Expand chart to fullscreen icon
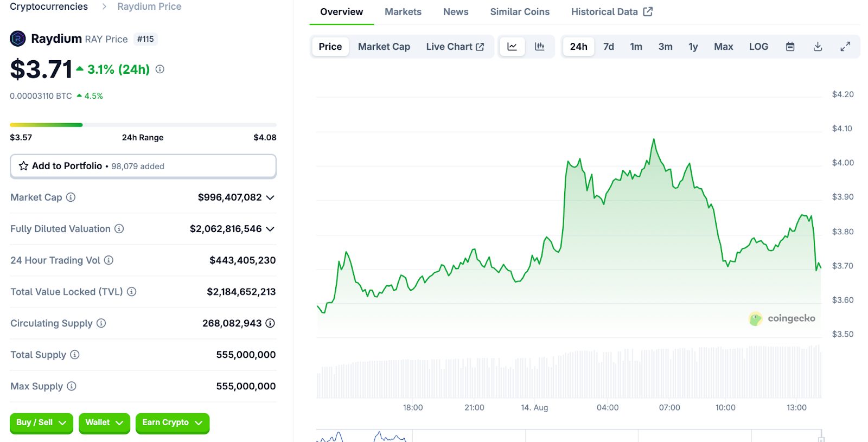This screenshot has height=442, width=868. point(845,47)
